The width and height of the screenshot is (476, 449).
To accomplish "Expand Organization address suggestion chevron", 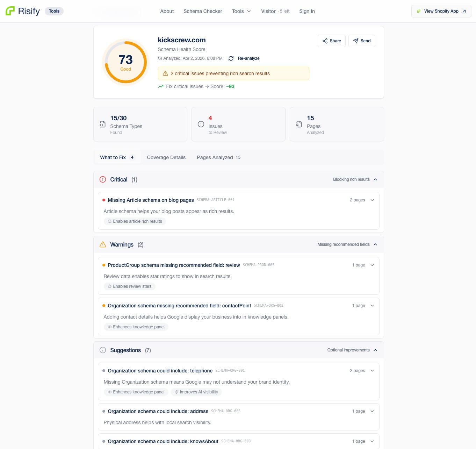I will (372, 411).
